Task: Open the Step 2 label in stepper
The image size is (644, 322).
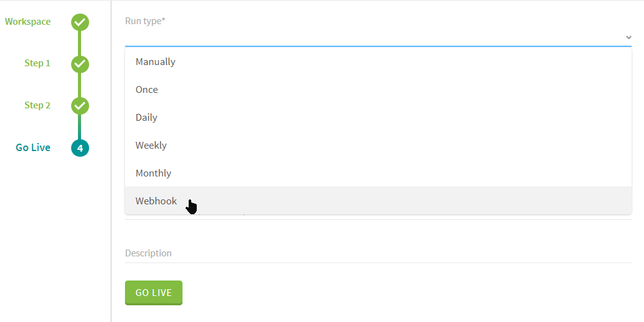Action: tap(38, 105)
